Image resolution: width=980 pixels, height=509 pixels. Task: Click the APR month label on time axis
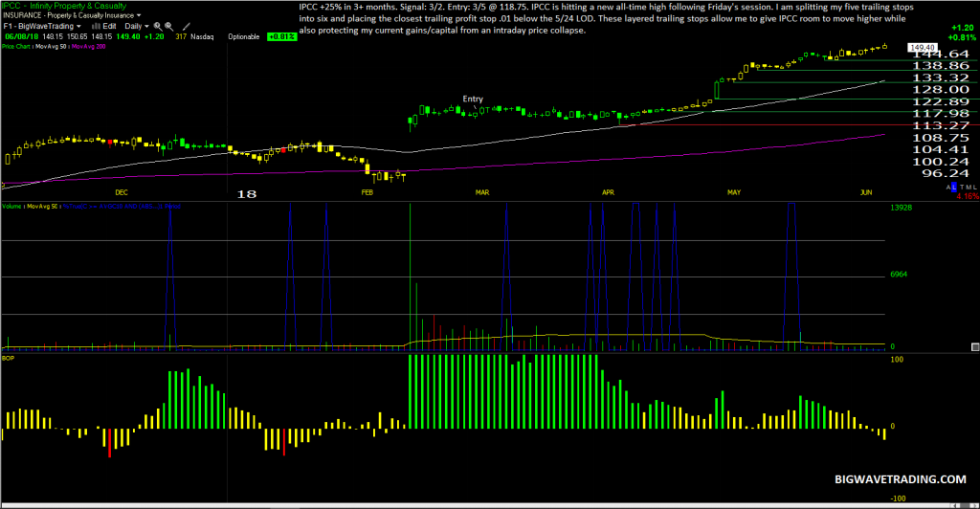(x=608, y=192)
